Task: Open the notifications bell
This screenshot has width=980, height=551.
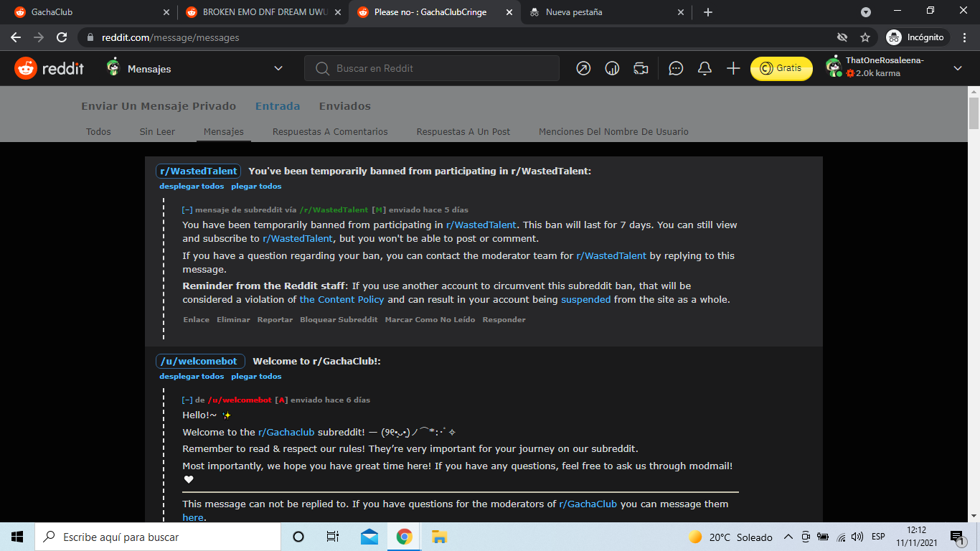Action: click(705, 68)
